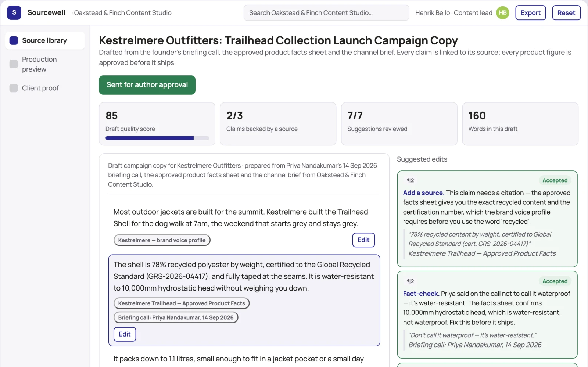Switch to Client proof tab
The image size is (588, 367).
coord(45,88)
